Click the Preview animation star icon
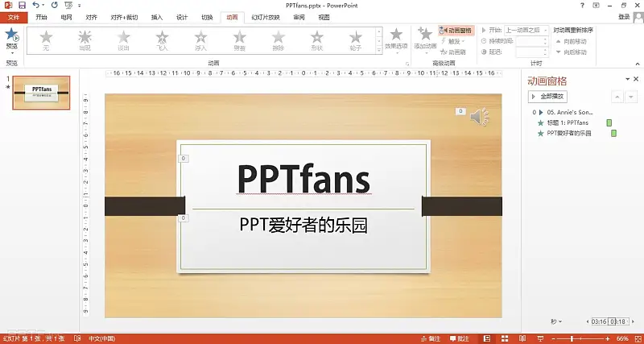The image size is (644, 344). coord(11,35)
